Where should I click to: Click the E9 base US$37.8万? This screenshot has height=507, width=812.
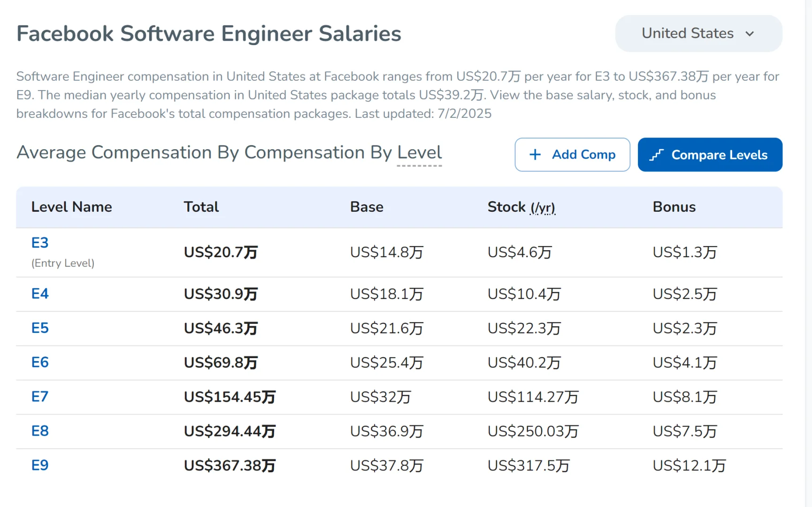tap(387, 466)
